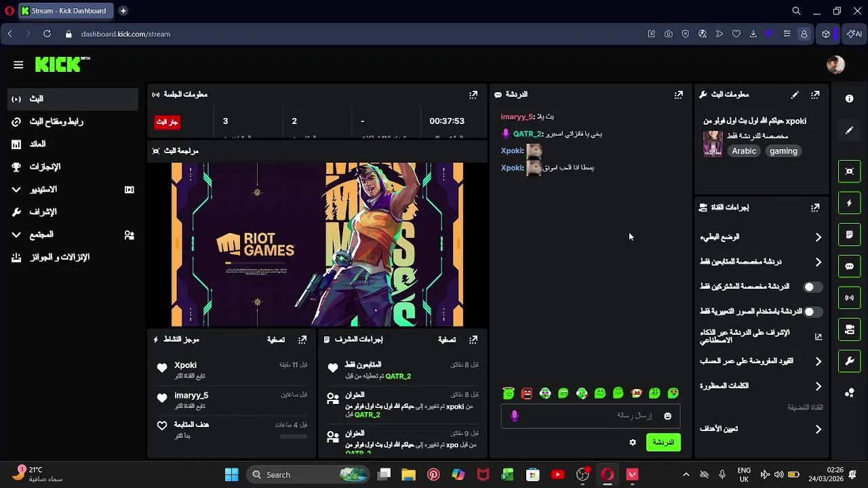Open the hamburger navigation menu
Viewport: 868px width, 488px height.
[18, 65]
